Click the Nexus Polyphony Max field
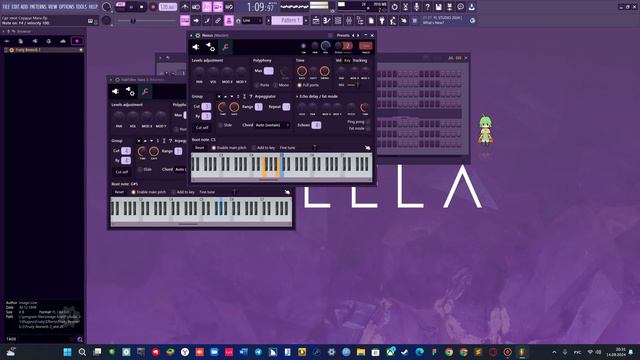This screenshot has width=640, height=360. tap(269, 71)
